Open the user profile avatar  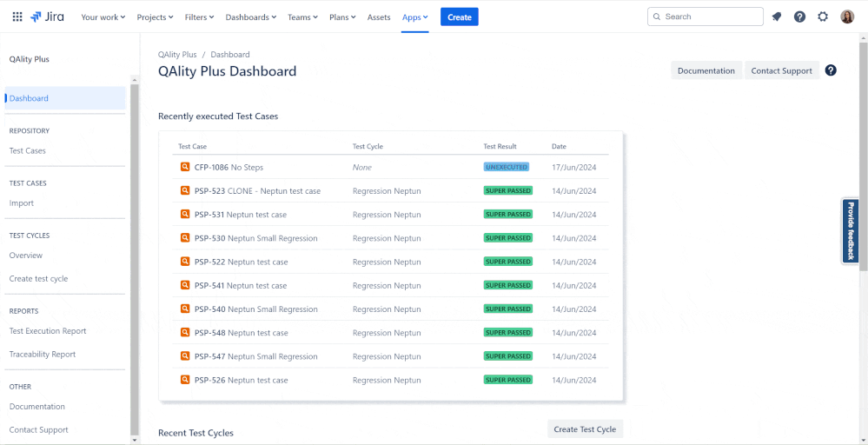[847, 17]
